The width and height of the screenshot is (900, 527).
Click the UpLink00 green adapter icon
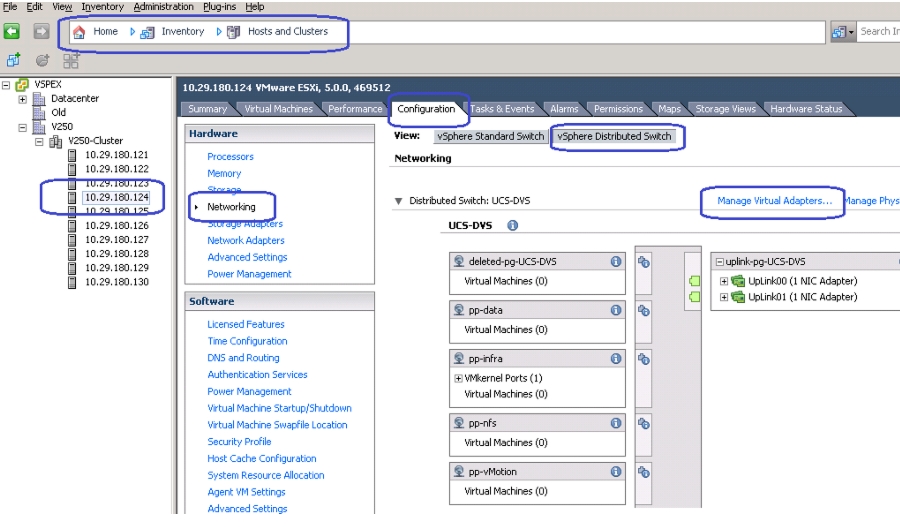(x=738, y=281)
